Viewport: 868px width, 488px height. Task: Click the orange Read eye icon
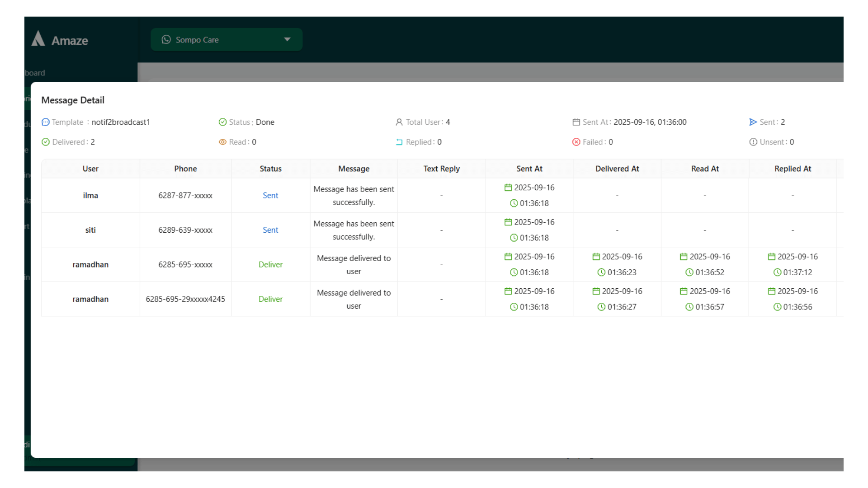coord(222,142)
